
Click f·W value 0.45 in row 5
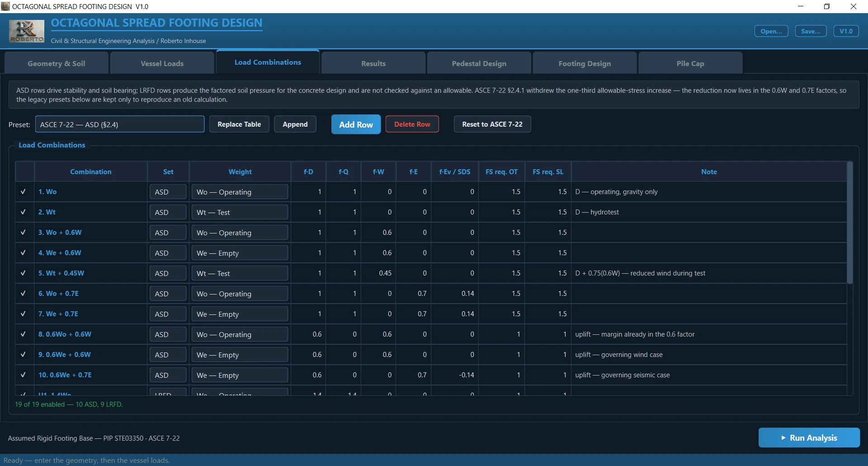click(385, 273)
